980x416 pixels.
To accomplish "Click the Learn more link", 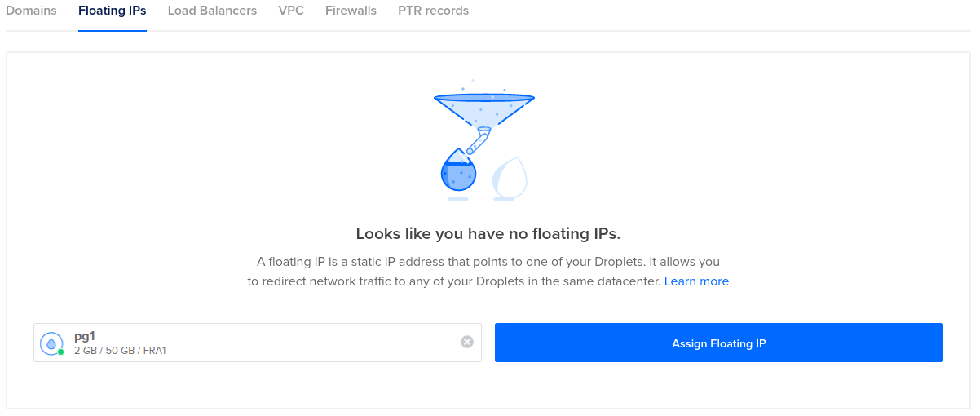I will pyautogui.click(x=696, y=281).
